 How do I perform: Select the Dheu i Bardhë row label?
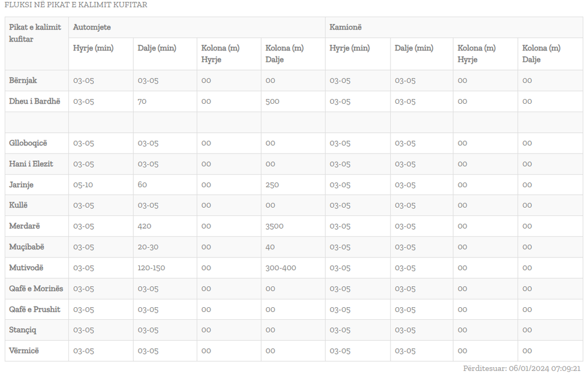[x=35, y=101]
